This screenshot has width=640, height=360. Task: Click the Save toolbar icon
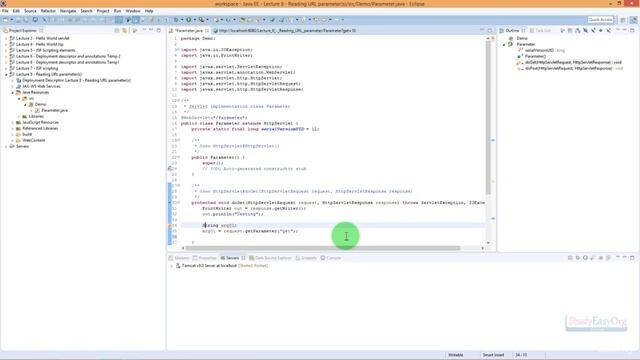(18, 20)
